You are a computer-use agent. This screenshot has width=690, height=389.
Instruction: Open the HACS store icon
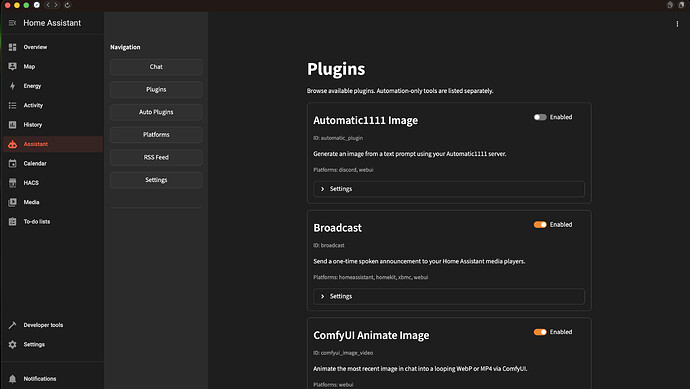point(12,183)
